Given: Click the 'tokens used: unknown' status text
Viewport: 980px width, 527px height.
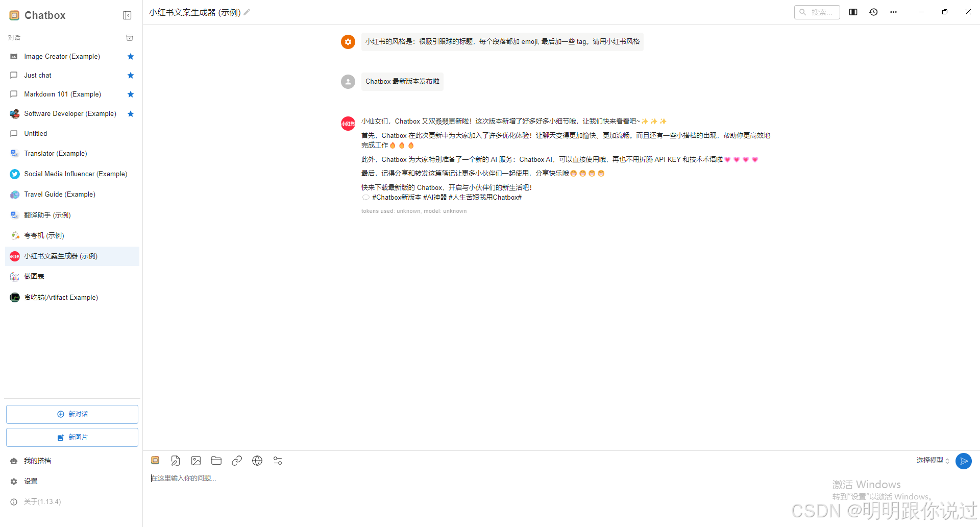Looking at the screenshot, I should 414,211.
